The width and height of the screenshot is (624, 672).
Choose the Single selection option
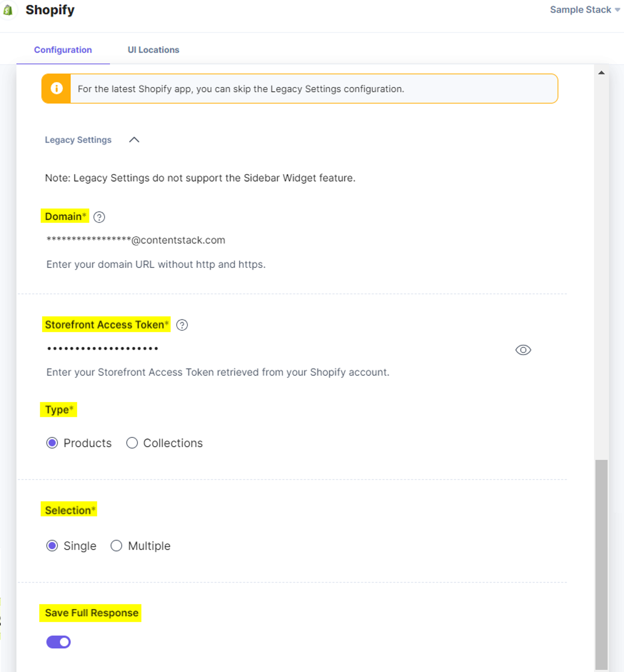pos(52,546)
